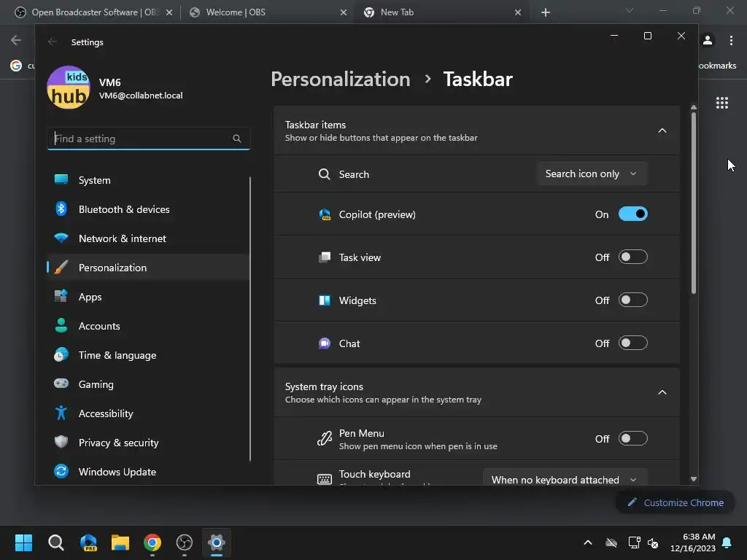Open File Explorer from taskbar

click(x=120, y=542)
